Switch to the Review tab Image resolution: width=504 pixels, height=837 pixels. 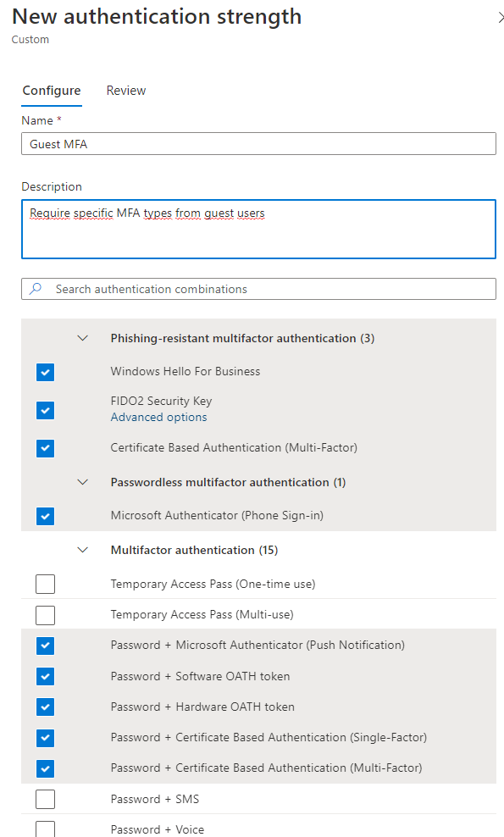point(126,90)
